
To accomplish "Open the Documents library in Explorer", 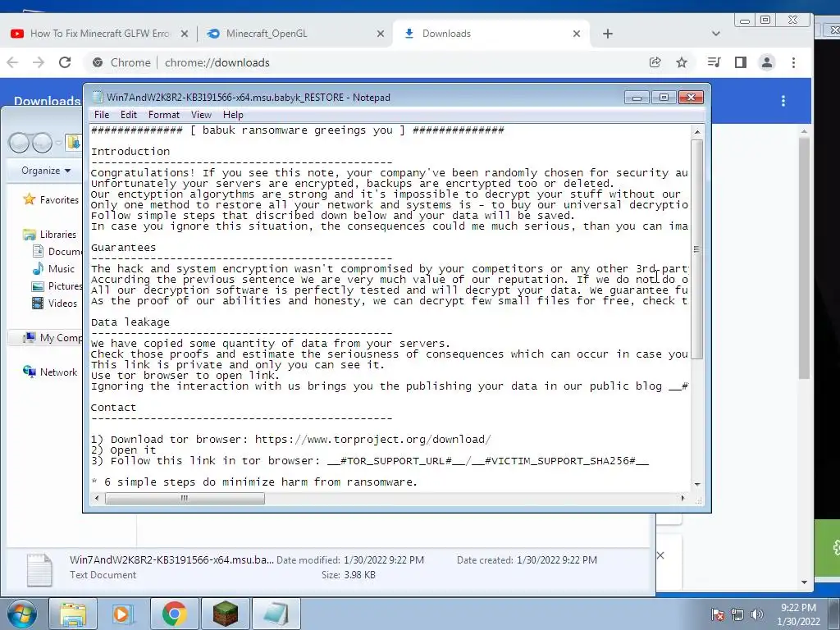I will (x=57, y=251).
